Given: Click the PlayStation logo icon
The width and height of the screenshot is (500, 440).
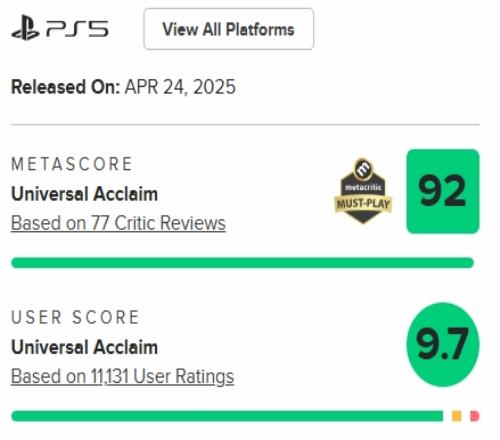Looking at the screenshot, I should [26, 28].
